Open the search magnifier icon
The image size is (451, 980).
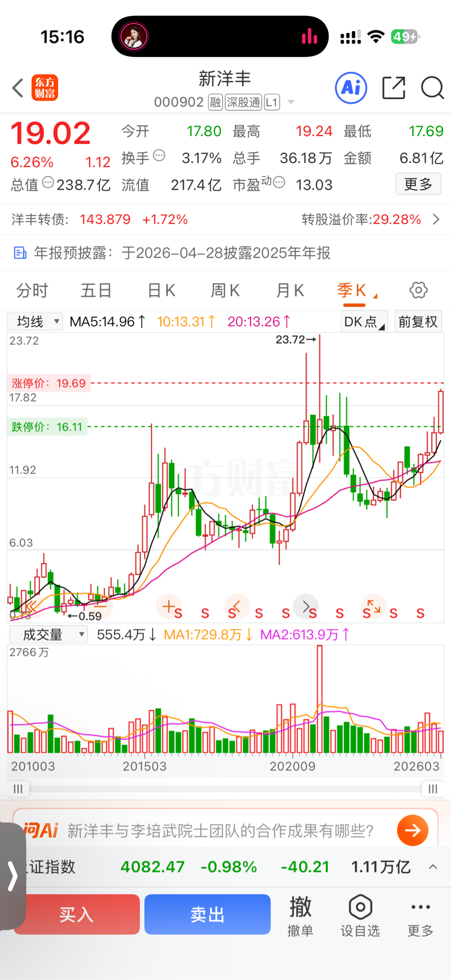click(432, 88)
